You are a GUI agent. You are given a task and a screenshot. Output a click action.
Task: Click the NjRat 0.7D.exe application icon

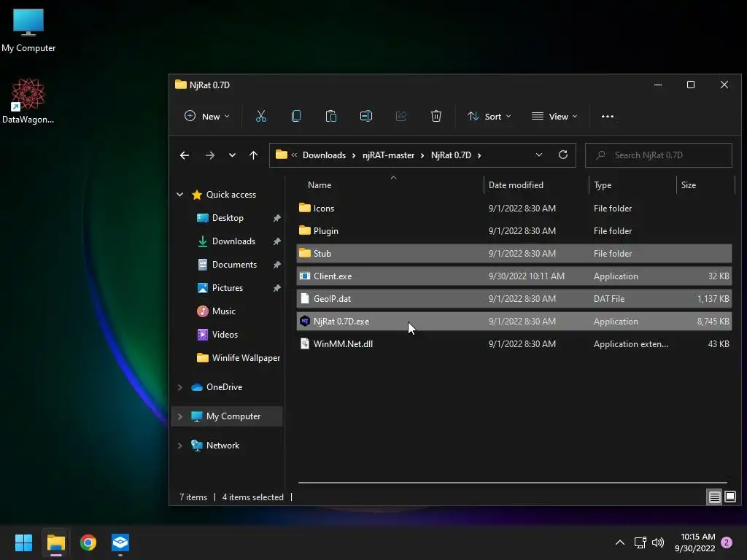pyautogui.click(x=304, y=321)
